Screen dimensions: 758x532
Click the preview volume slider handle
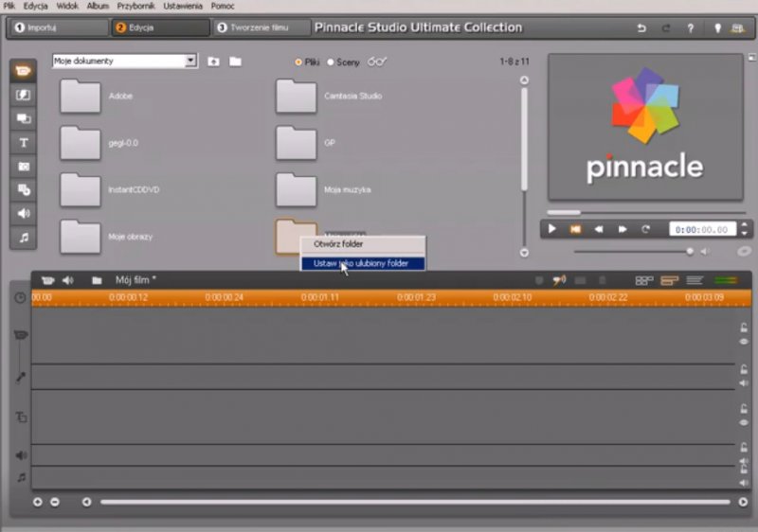click(690, 252)
